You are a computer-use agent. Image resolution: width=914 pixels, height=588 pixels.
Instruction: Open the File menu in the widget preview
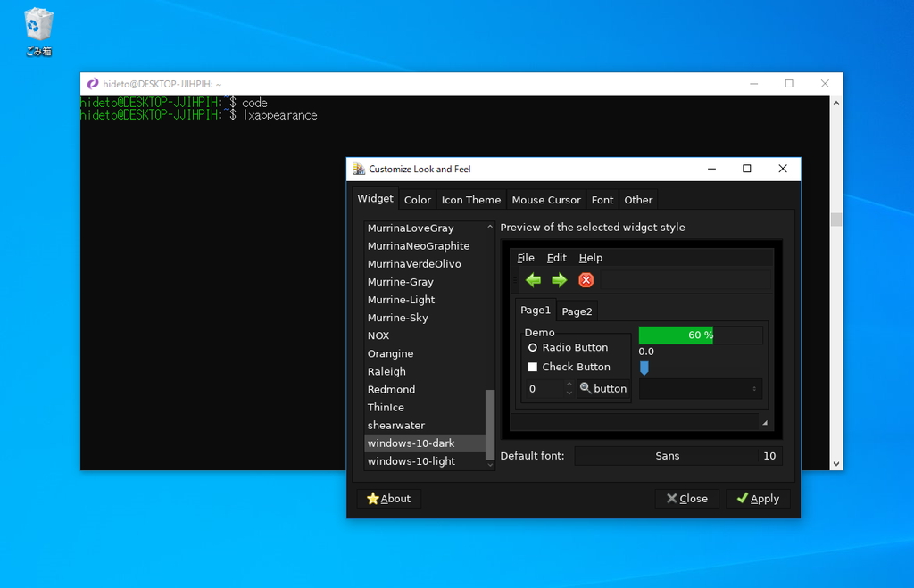pyautogui.click(x=525, y=257)
